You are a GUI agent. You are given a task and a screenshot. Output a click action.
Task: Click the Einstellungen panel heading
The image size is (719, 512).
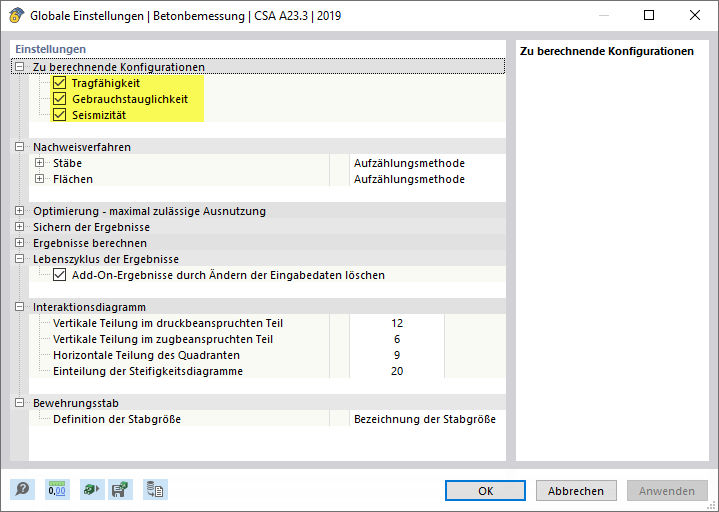(x=50, y=49)
